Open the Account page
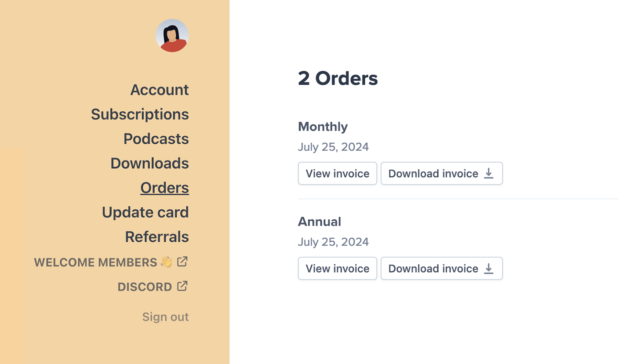633x364 pixels. [x=160, y=90]
